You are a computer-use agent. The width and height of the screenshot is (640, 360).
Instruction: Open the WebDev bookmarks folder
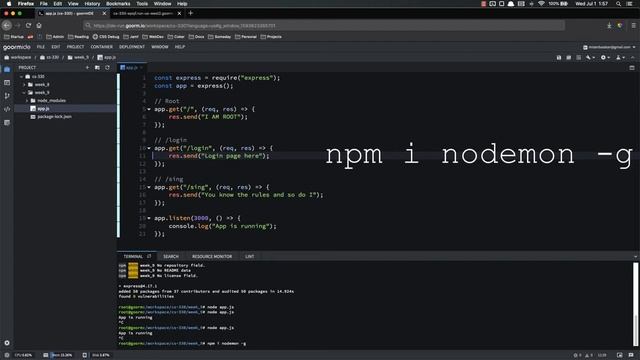[x=153, y=37]
